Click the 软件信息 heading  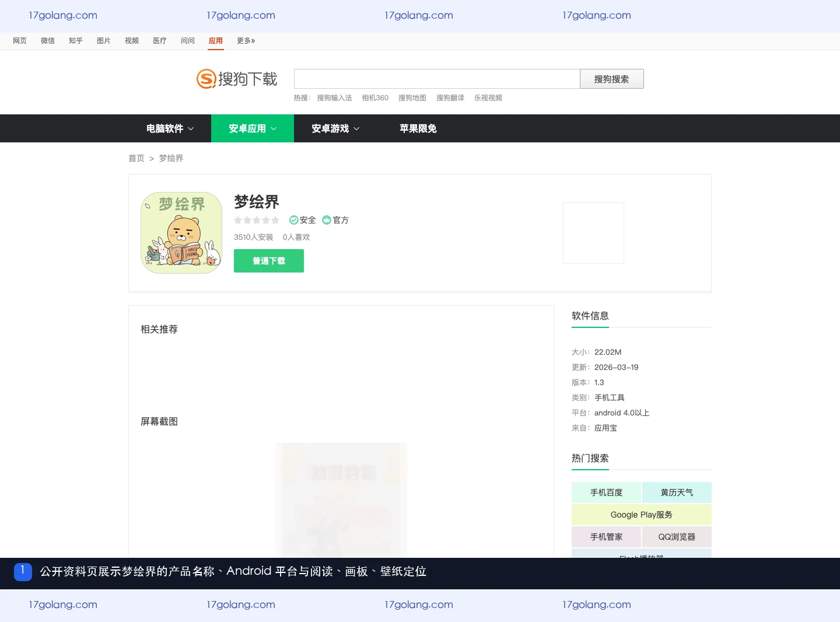point(590,316)
